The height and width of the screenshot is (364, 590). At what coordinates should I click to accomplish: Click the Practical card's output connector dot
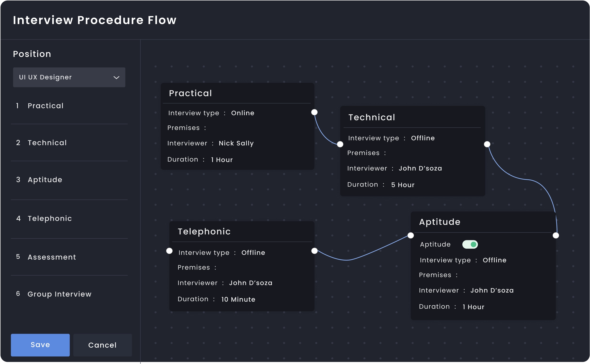tap(314, 112)
